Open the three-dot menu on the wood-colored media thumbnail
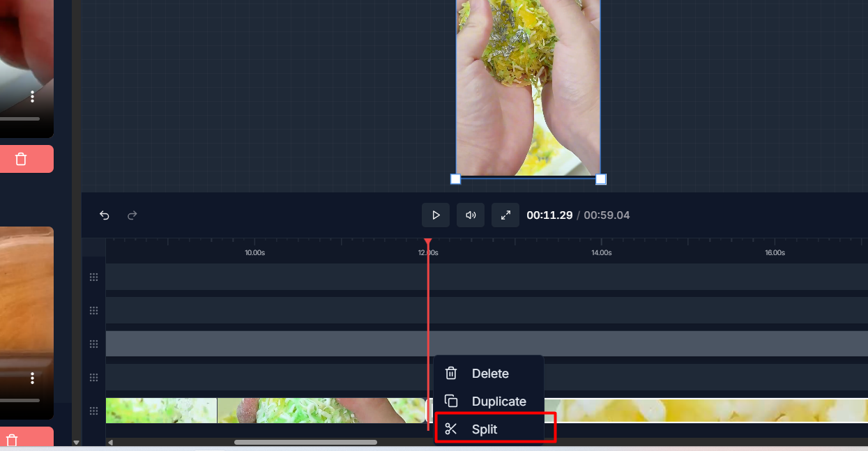 pyautogui.click(x=32, y=378)
